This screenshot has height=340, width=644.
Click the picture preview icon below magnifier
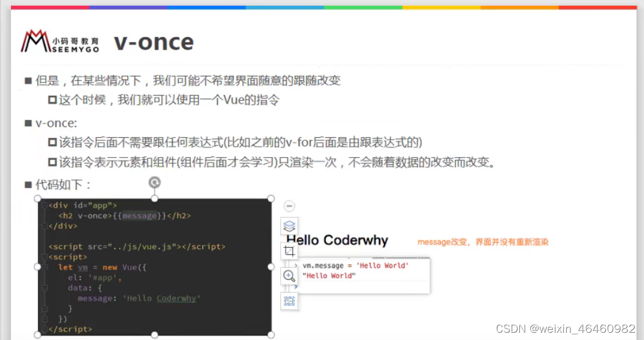pos(289,301)
